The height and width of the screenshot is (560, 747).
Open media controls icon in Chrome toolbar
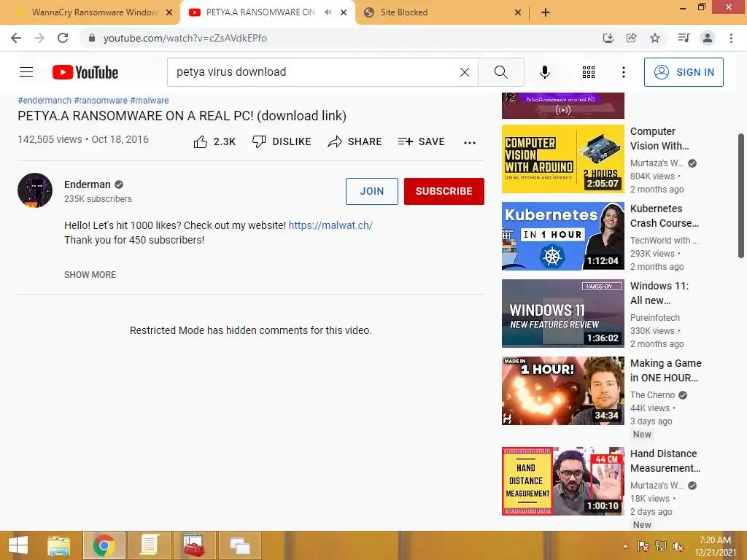tap(684, 38)
